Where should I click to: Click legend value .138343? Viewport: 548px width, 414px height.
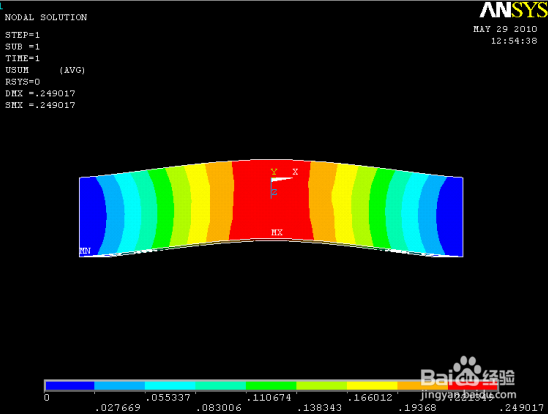319,408
